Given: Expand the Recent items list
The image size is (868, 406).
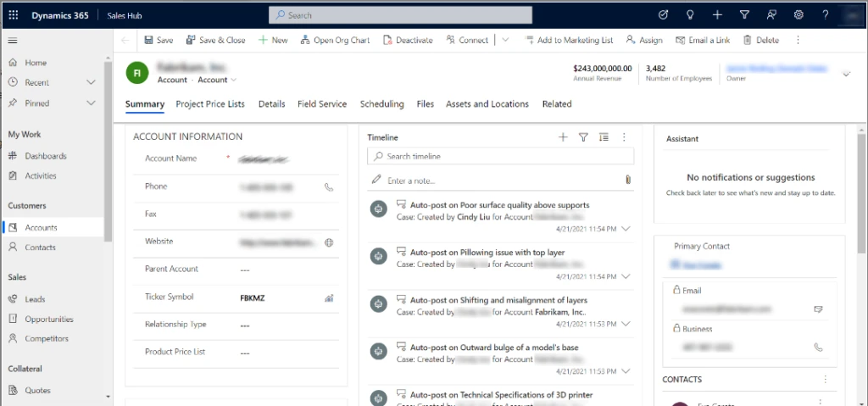Looking at the screenshot, I should 91,82.
